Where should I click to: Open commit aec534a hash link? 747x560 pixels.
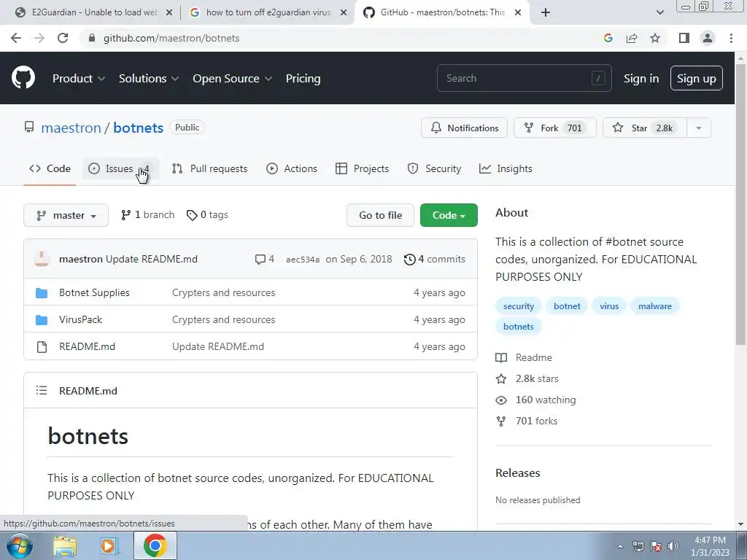[x=303, y=260]
